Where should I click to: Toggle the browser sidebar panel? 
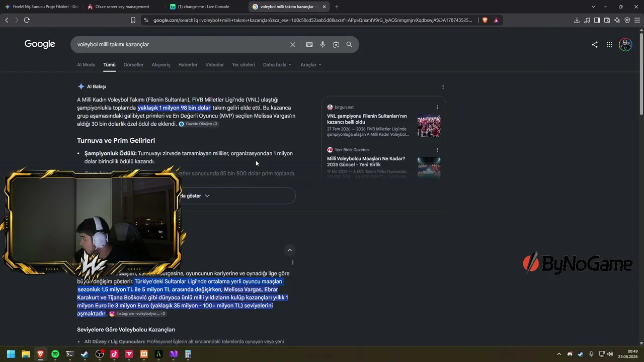click(597, 20)
